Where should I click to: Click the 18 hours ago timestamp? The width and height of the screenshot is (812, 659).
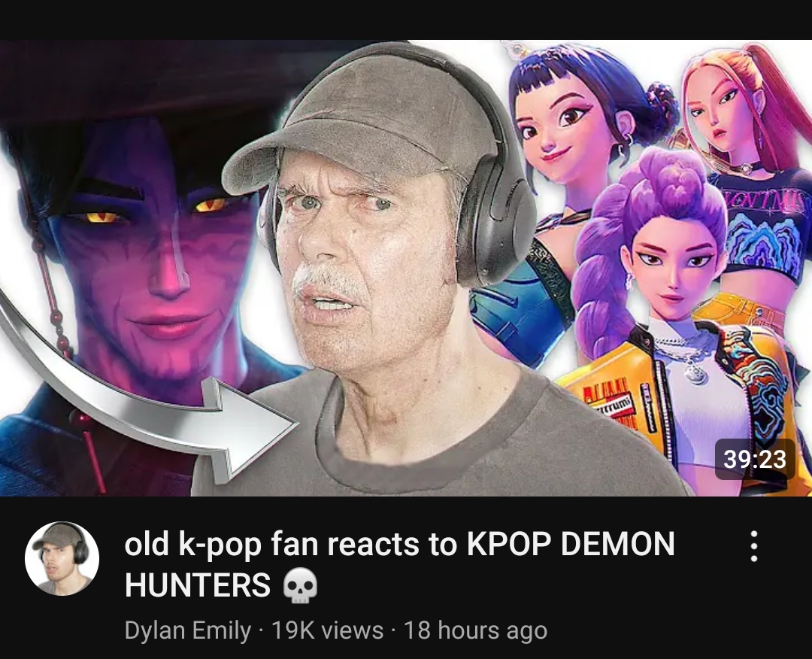tap(475, 630)
